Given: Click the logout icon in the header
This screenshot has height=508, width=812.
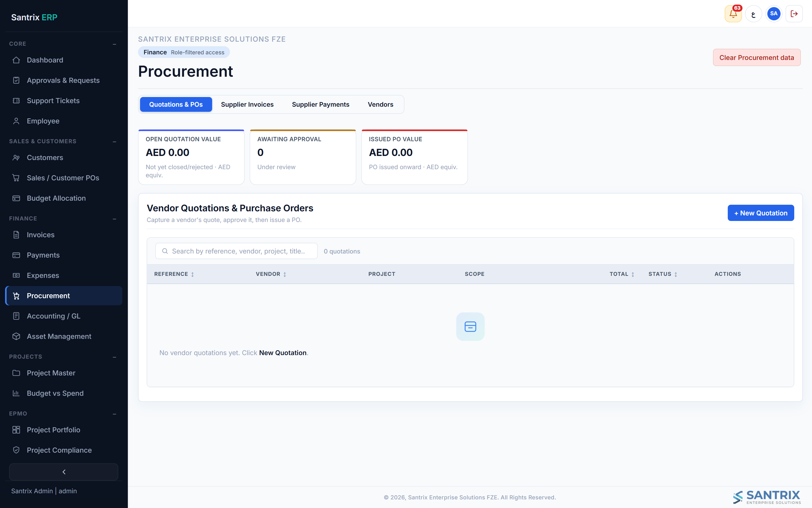Looking at the screenshot, I should click(794, 14).
